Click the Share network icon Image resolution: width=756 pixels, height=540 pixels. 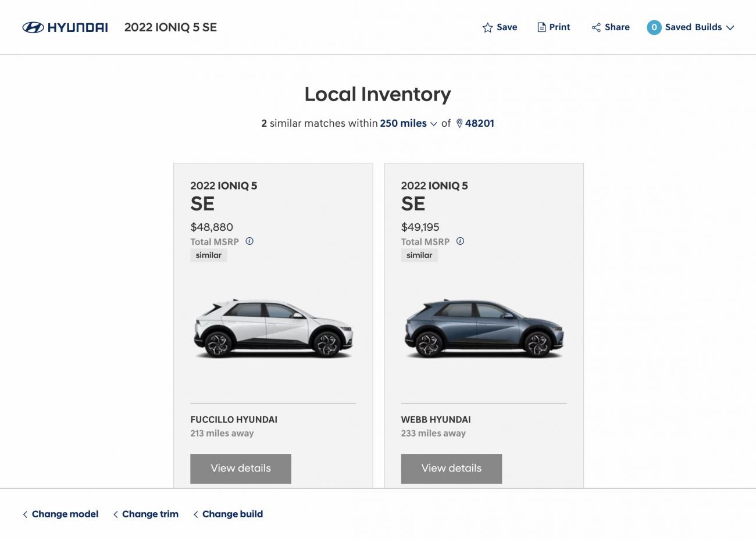coord(596,27)
